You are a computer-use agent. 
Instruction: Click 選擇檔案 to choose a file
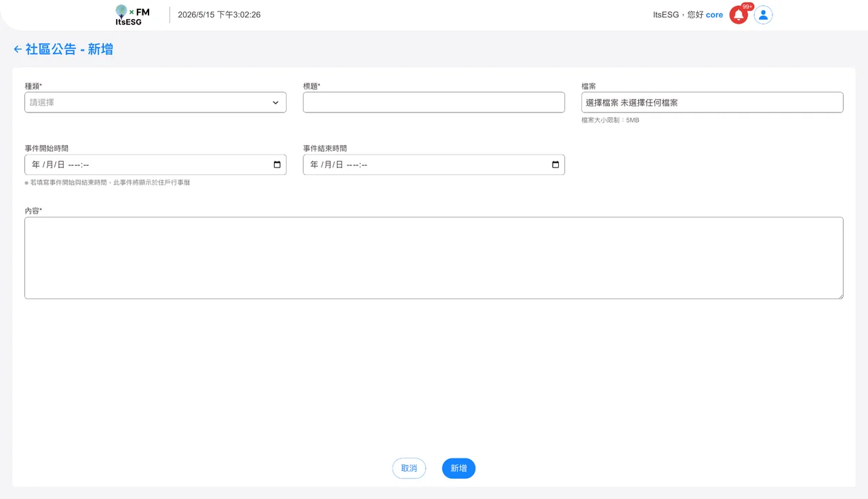602,102
